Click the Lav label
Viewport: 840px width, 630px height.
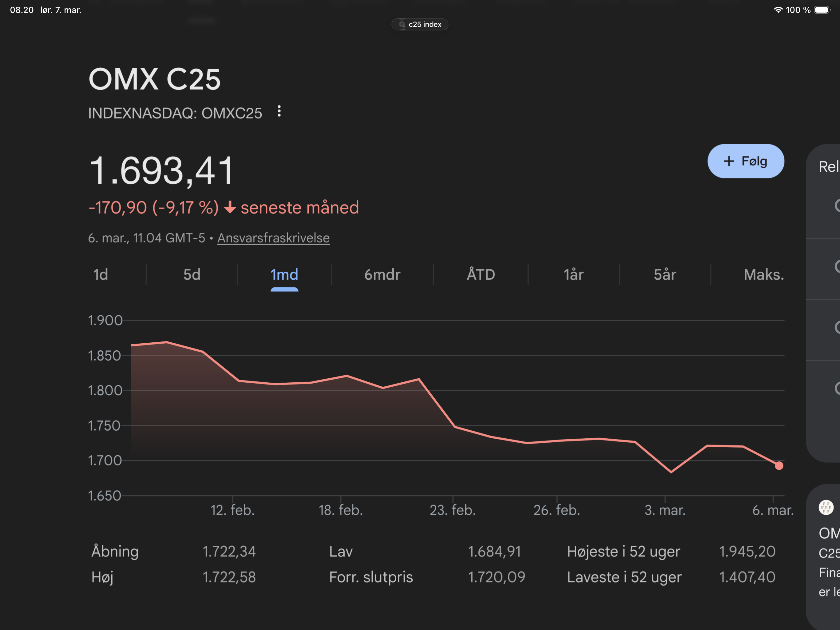(341, 551)
